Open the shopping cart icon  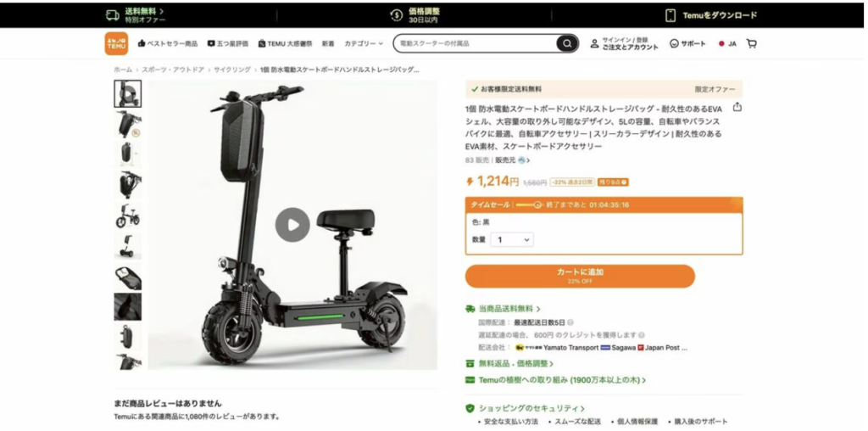(x=751, y=43)
